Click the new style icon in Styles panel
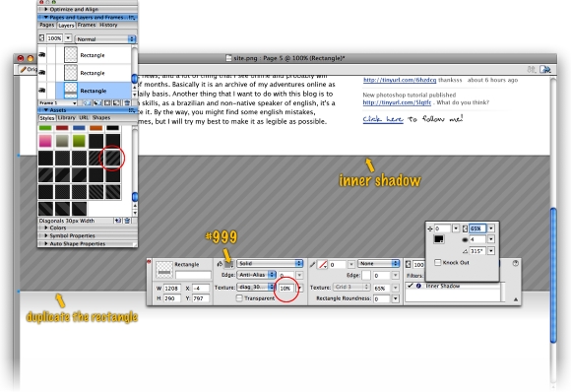This screenshot has width=571, height=392. pos(117,221)
